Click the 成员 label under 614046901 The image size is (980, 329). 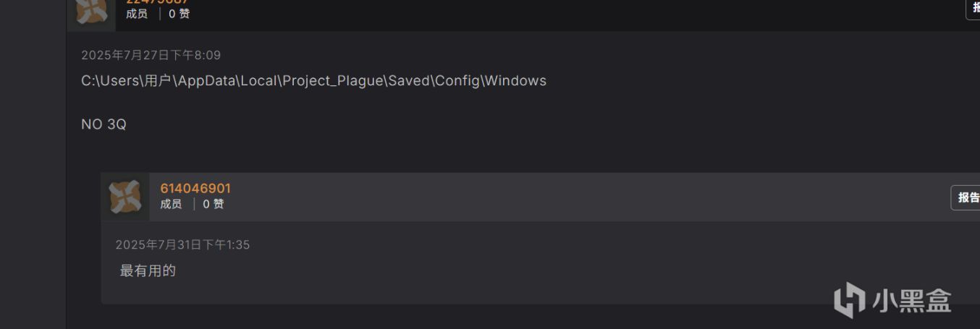pos(171,205)
